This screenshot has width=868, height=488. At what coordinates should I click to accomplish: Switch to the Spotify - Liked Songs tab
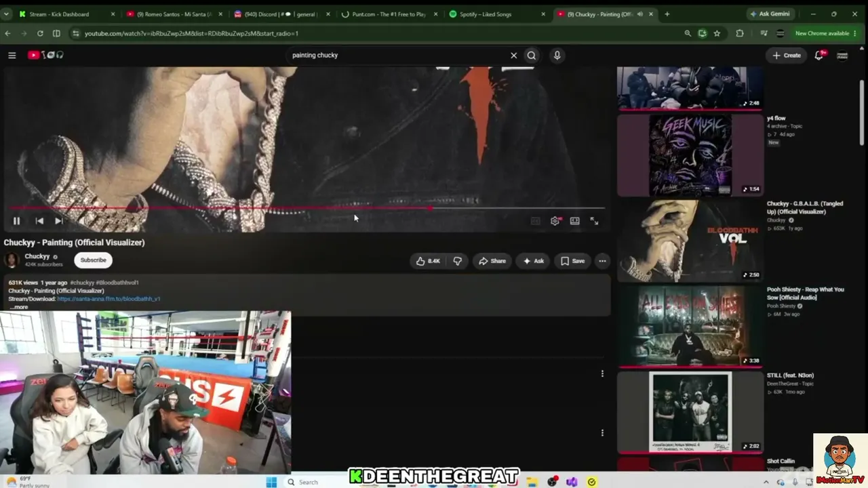[x=497, y=14]
